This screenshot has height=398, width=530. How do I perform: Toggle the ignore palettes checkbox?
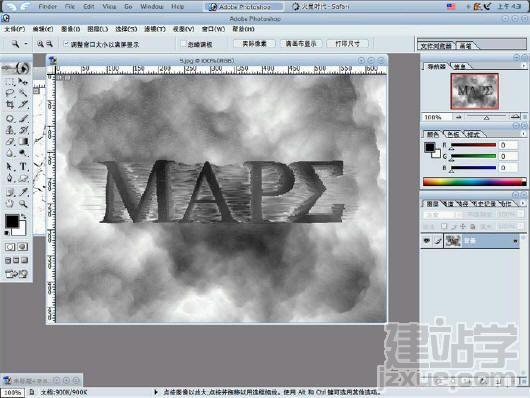click(183, 44)
